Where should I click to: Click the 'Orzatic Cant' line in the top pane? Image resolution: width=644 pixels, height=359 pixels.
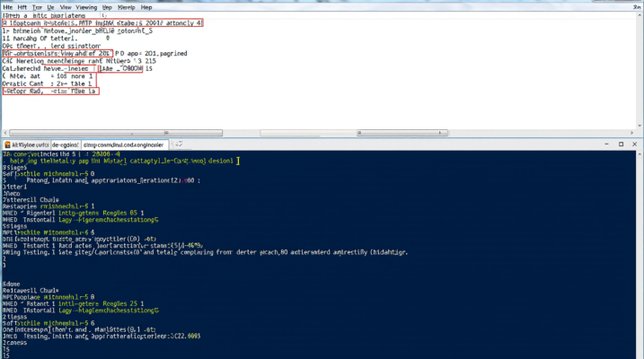(48, 83)
